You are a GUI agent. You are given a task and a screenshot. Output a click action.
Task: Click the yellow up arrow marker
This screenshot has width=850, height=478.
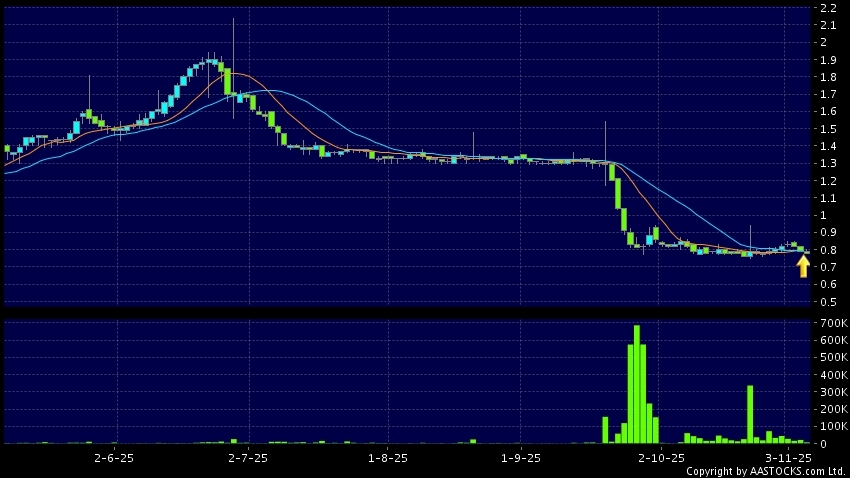click(803, 266)
